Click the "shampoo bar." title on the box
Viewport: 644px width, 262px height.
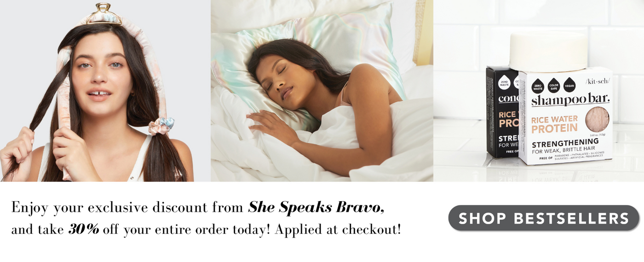click(x=570, y=100)
